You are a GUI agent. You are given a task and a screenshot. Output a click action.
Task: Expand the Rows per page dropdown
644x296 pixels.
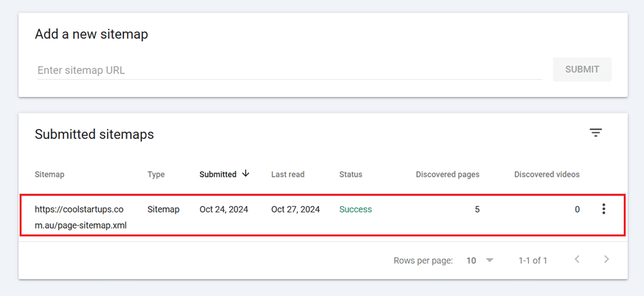(480, 261)
